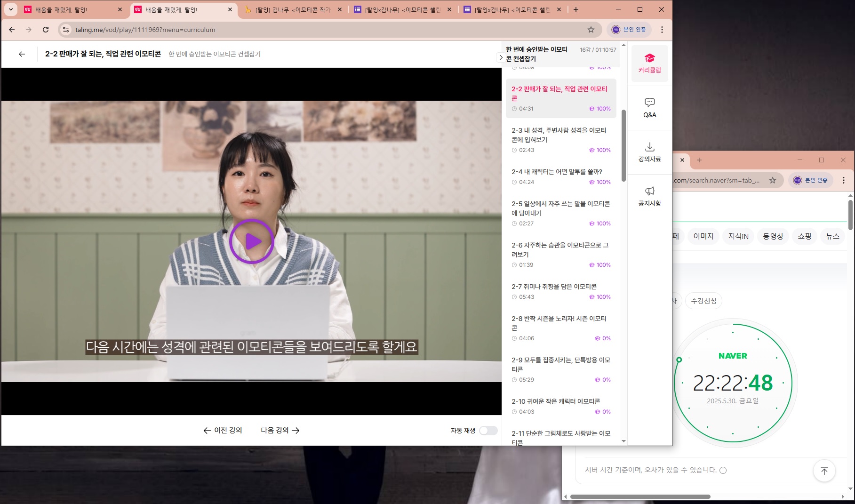The height and width of the screenshot is (504, 855).
Task: Click 지식iN filter in the Naver window
Action: [x=738, y=236]
